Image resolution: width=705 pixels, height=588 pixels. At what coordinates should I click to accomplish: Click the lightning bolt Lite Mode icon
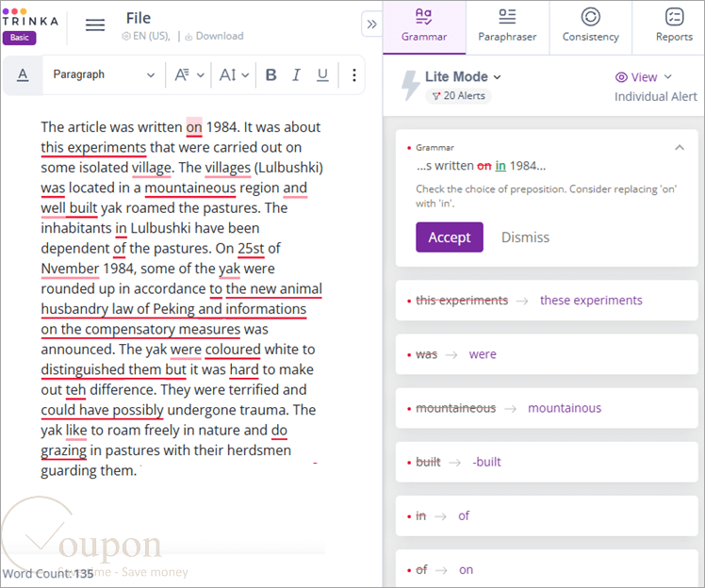click(409, 85)
